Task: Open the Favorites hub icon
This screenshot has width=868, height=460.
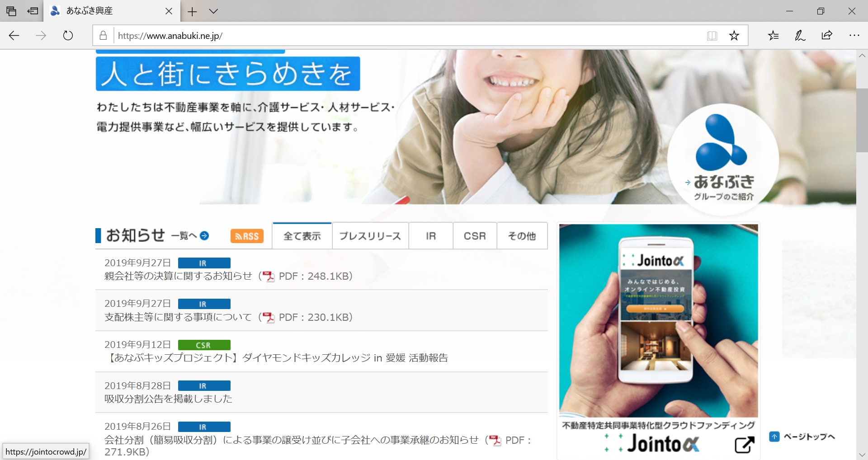Action: (x=773, y=36)
